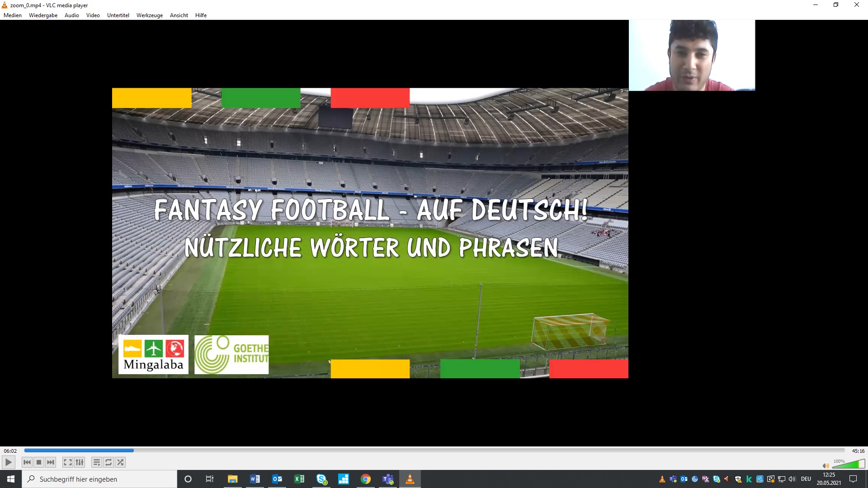Mute audio via speaker icon
This screenshot has width=868, height=488.
tap(826, 465)
